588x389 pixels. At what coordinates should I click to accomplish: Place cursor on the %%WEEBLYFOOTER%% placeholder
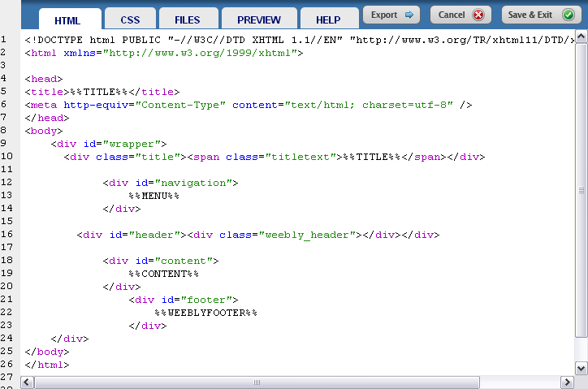[x=206, y=313]
